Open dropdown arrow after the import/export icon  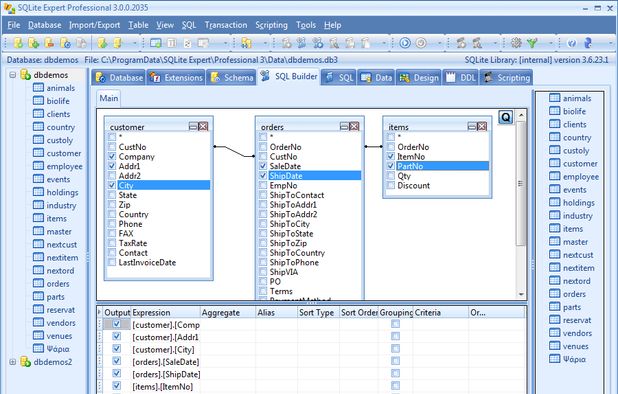coord(265,43)
